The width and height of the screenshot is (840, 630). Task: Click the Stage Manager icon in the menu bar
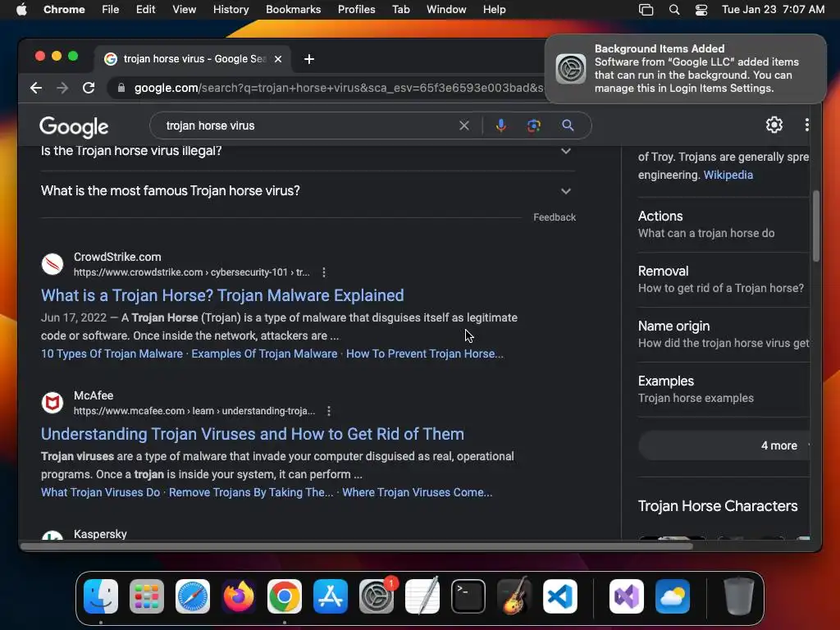click(646, 10)
